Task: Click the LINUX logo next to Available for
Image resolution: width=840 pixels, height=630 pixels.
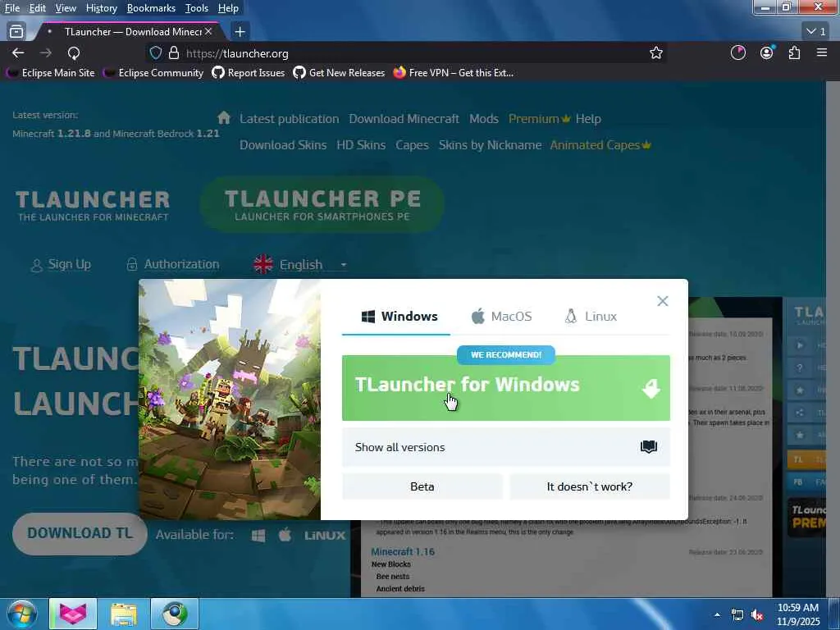Action: [x=325, y=535]
